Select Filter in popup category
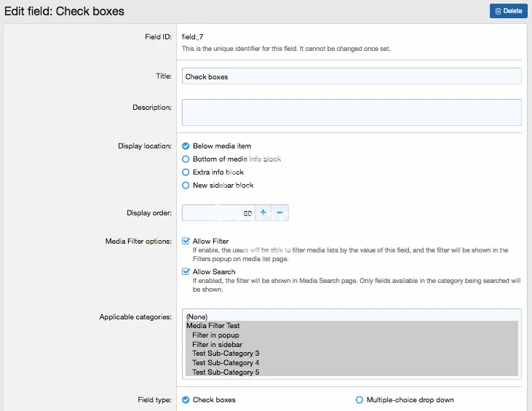Viewport: 532px width, 411px height. click(x=217, y=335)
